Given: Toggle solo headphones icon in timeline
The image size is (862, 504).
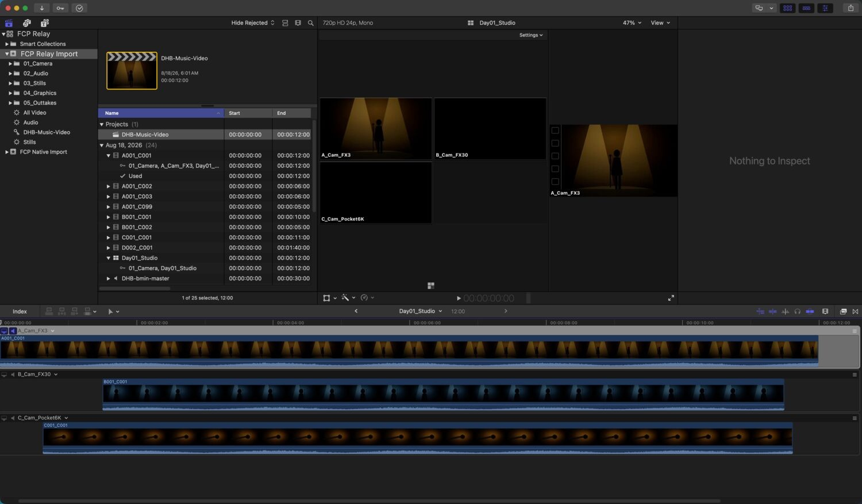Looking at the screenshot, I should pos(797,311).
